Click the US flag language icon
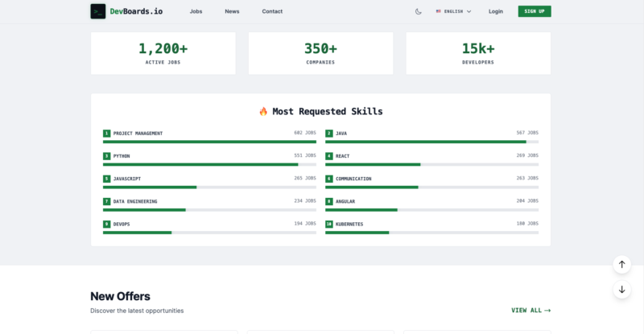The height and width of the screenshot is (334, 644). 438,11
